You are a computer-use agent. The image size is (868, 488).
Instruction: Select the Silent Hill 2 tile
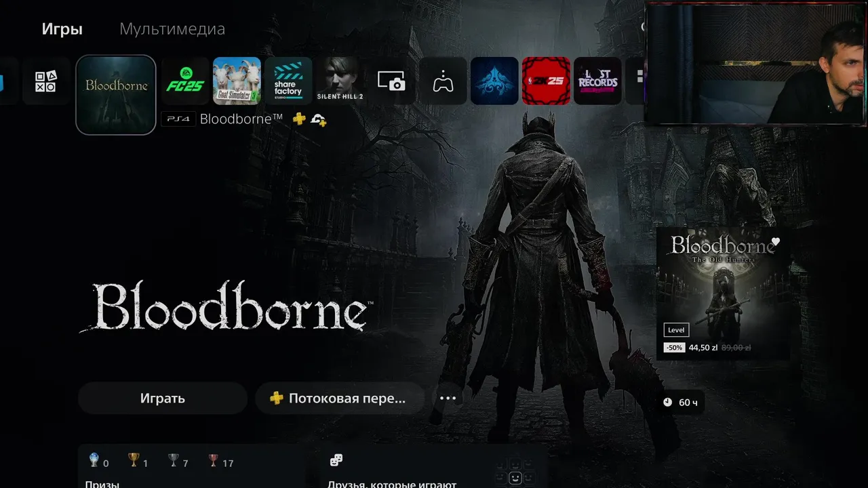(340, 81)
